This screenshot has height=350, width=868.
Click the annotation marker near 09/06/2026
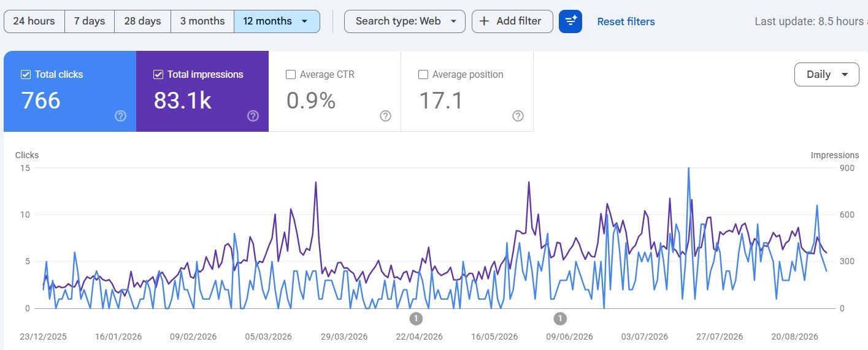tap(560, 318)
